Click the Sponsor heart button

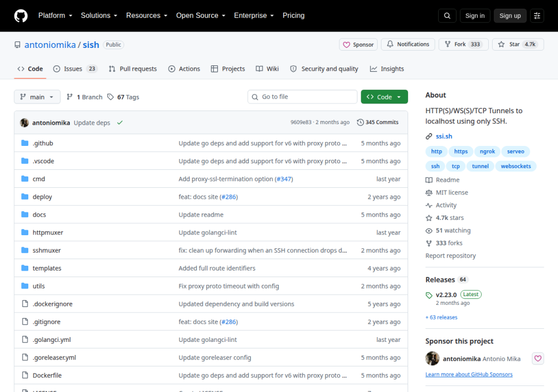click(358, 45)
